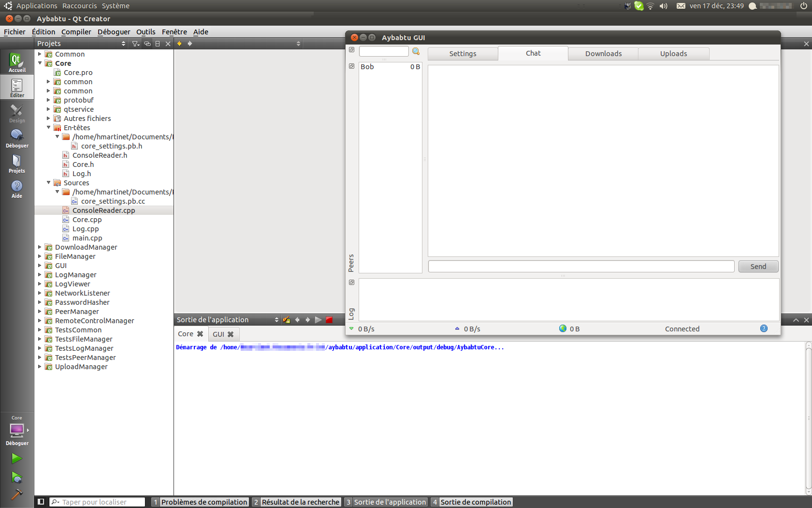This screenshot has width=812, height=508.
Task: Open the Déboguer menu
Action: tap(114, 32)
